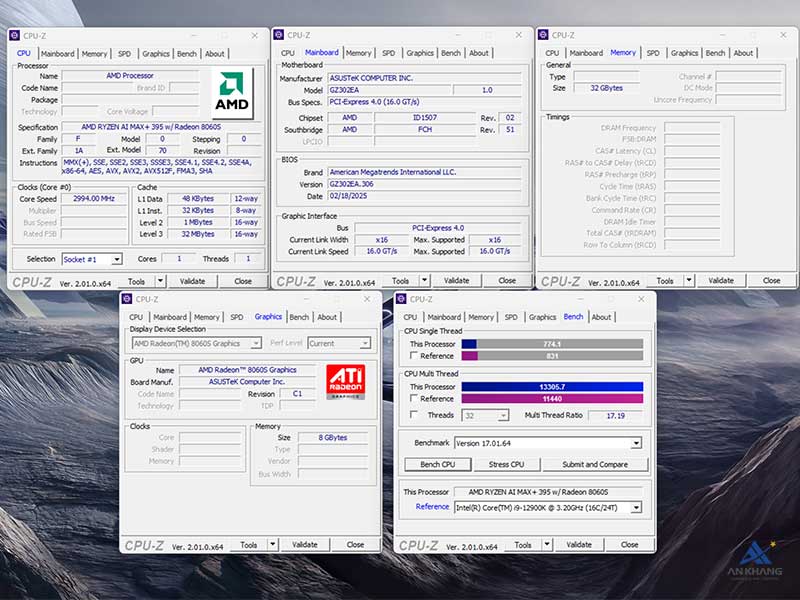Screen dimensions: 800x600
Task: Toggle the CPU Multi Thread Reference checkbox
Action: point(414,398)
